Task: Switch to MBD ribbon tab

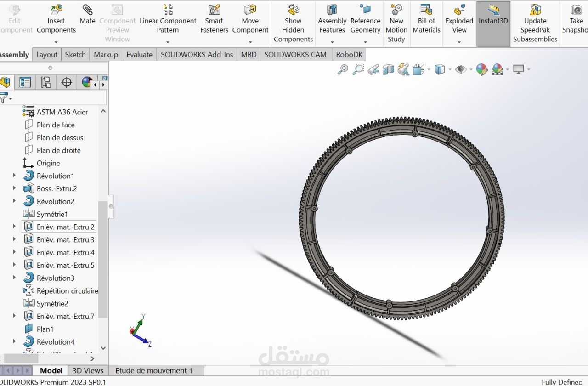Action: (x=249, y=55)
